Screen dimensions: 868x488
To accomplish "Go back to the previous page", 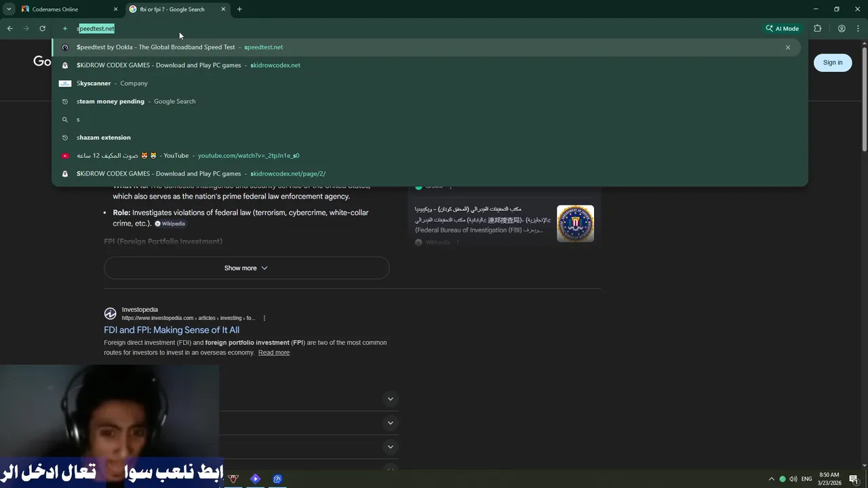I will click(9, 28).
